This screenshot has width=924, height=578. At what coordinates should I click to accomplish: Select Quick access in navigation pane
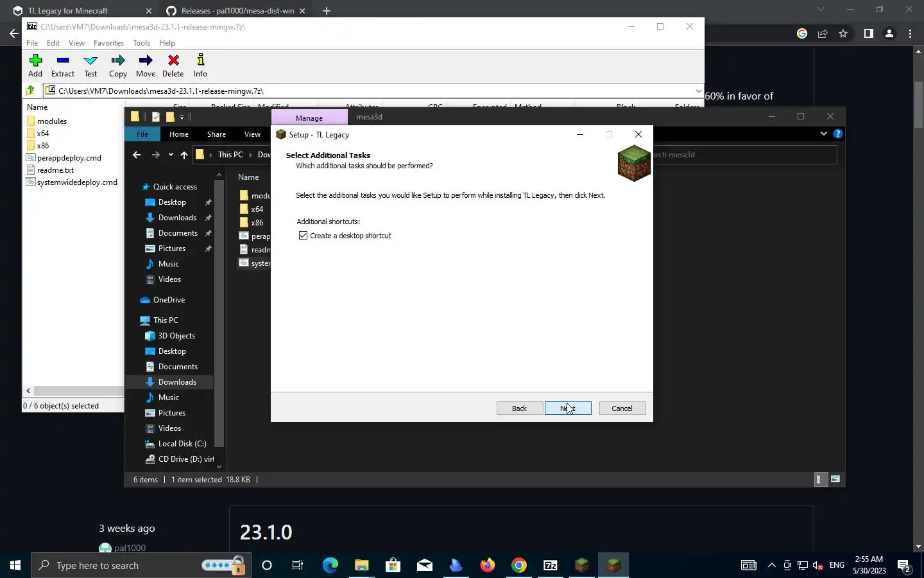pyautogui.click(x=169, y=187)
